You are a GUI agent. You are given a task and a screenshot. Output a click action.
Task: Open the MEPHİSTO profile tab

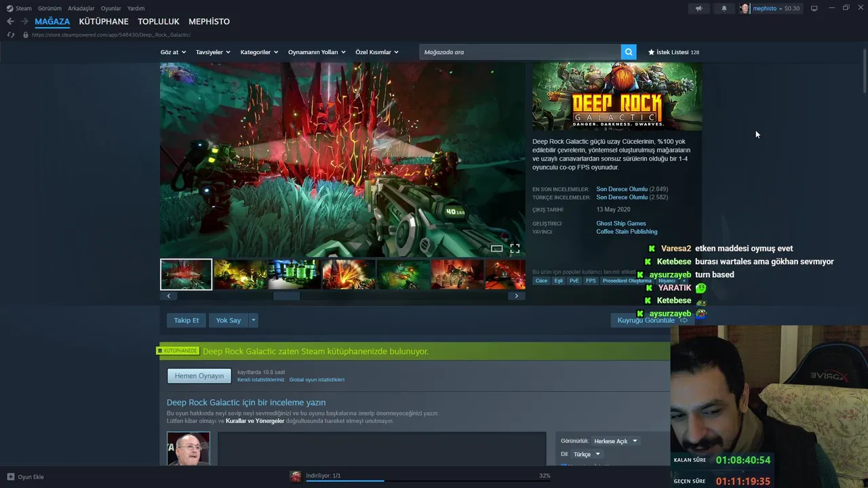point(209,22)
